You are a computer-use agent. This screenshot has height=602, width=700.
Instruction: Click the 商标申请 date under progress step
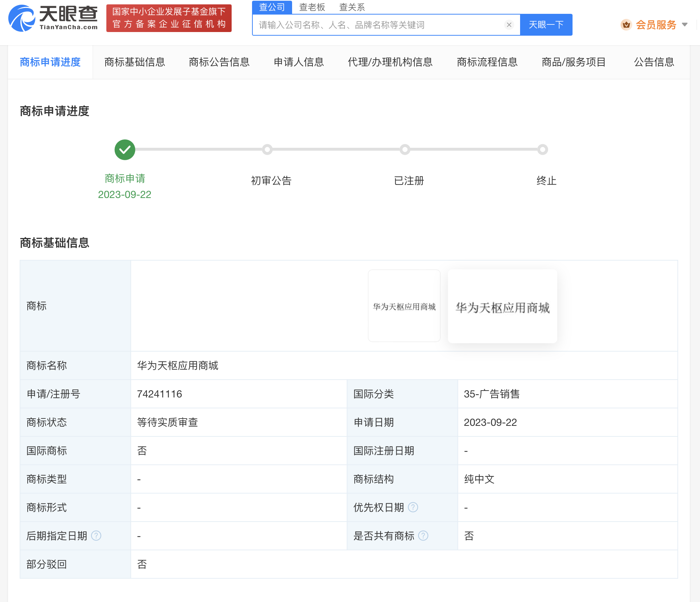coord(125,195)
